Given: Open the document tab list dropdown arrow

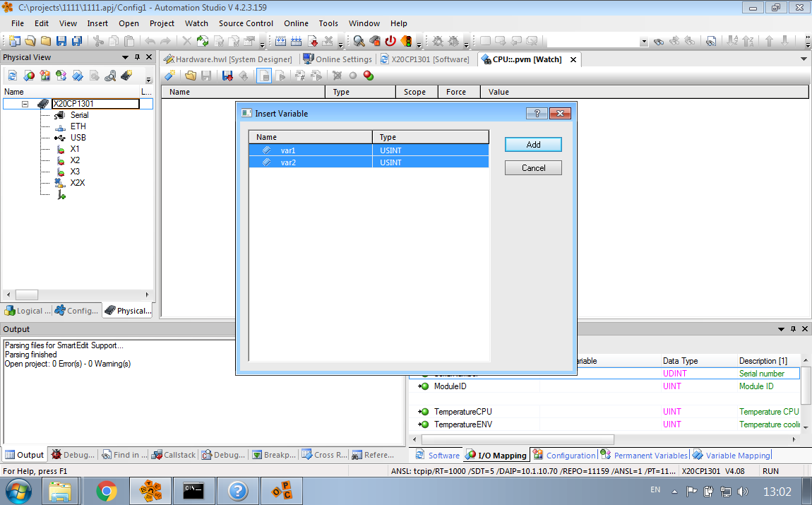Looking at the screenshot, I should pyautogui.click(x=804, y=59).
